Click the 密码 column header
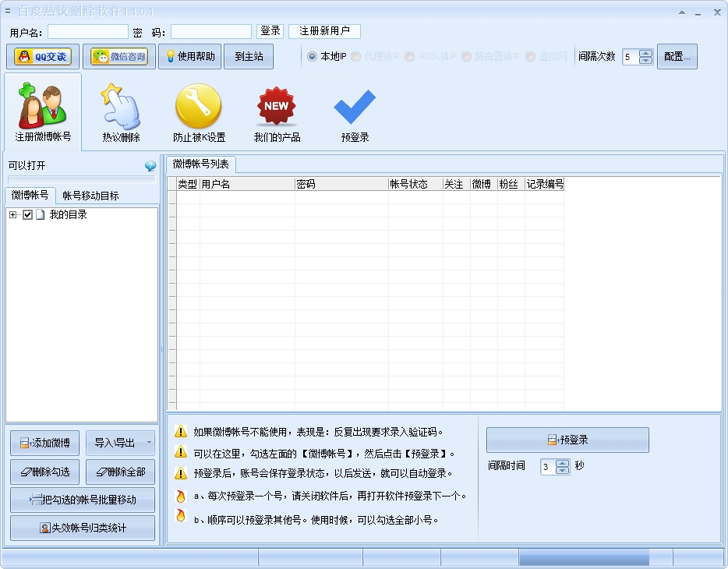This screenshot has width=728, height=569. coord(341,184)
